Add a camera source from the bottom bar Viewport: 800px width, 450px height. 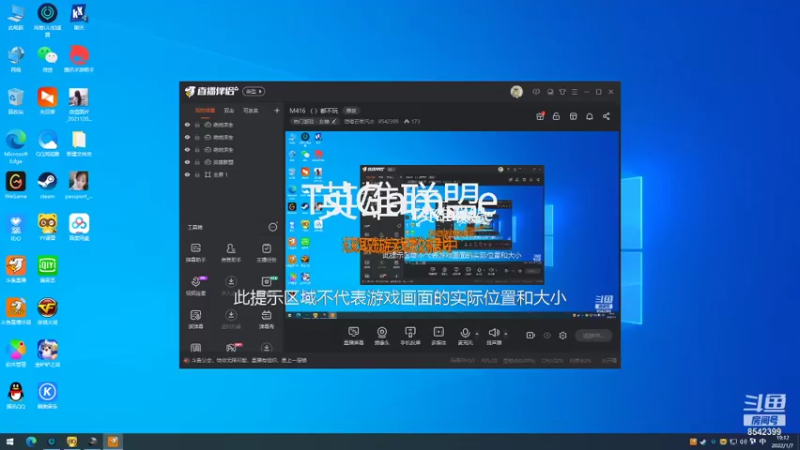point(382,336)
